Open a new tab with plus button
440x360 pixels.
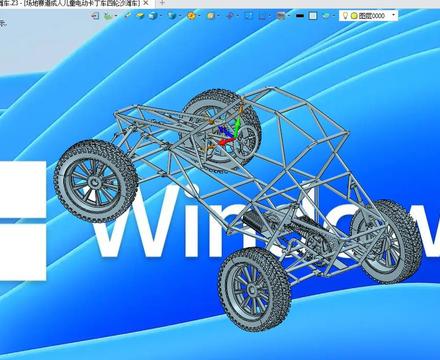[162, 3]
